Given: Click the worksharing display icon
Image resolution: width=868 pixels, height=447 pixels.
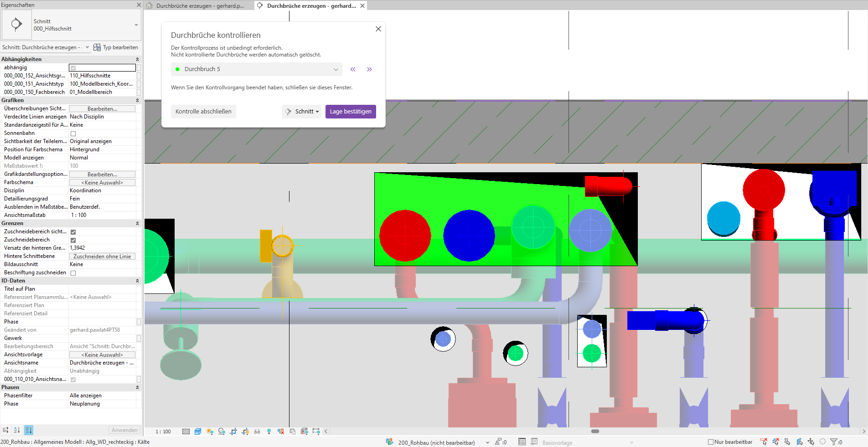Looking at the screenshot, I should tap(280, 431).
